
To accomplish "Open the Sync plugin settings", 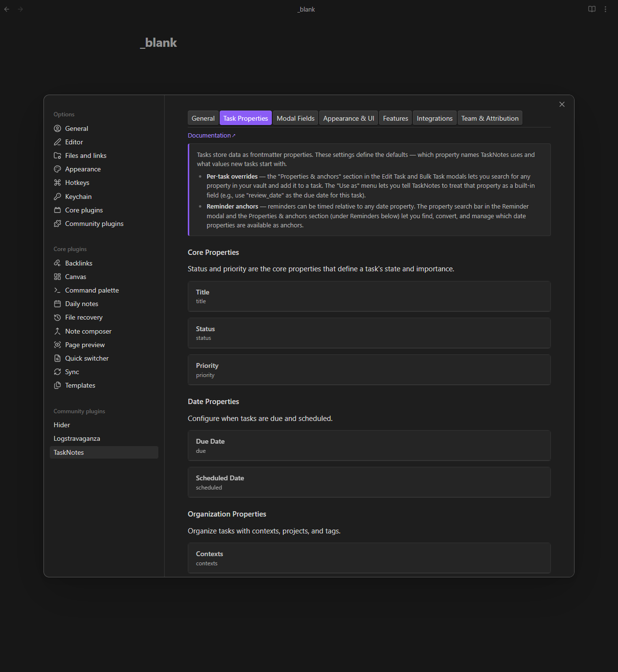I will pos(72,372).
